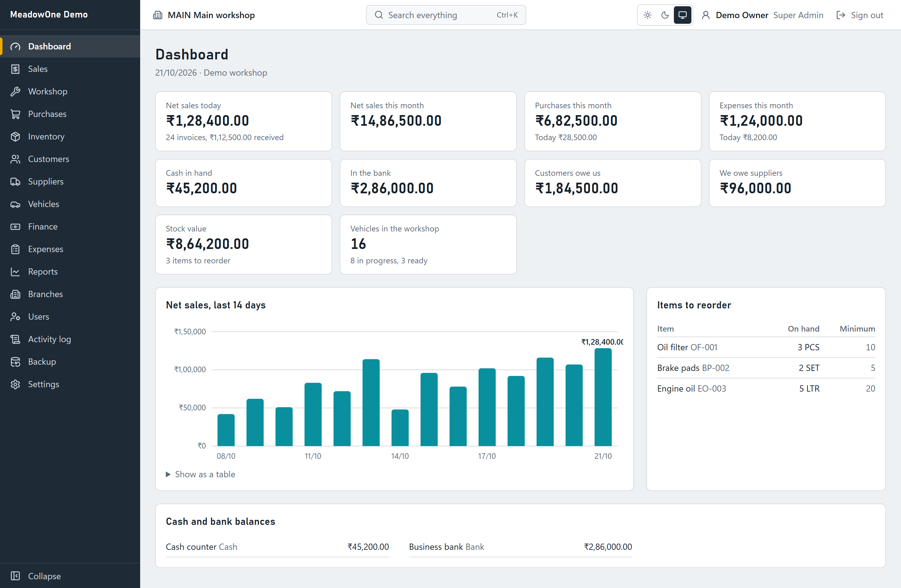Open Reports menu label
This screenshot has height=588, width=901.
[43, 272]
